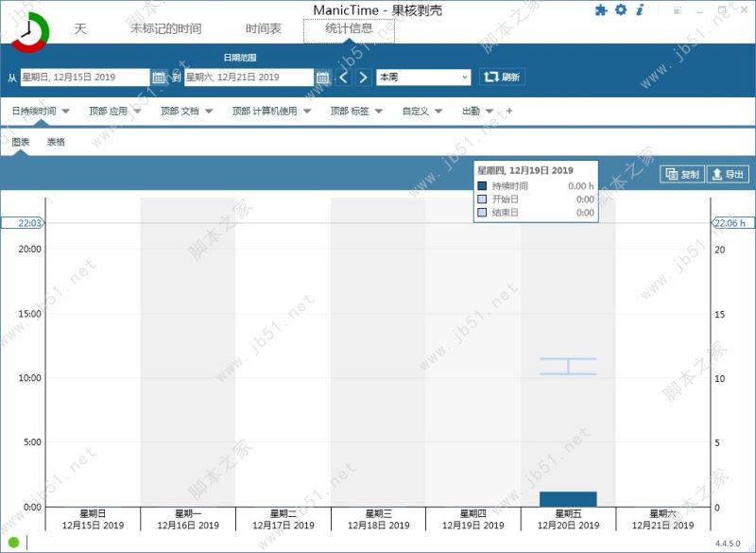
Task: Select the 顶部 文档 statistics tab
Action: click(x=180, y=112)
